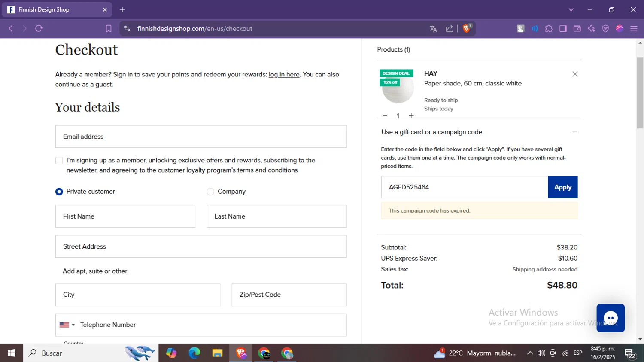Increase product quantity with plus button

click(411, 116)
